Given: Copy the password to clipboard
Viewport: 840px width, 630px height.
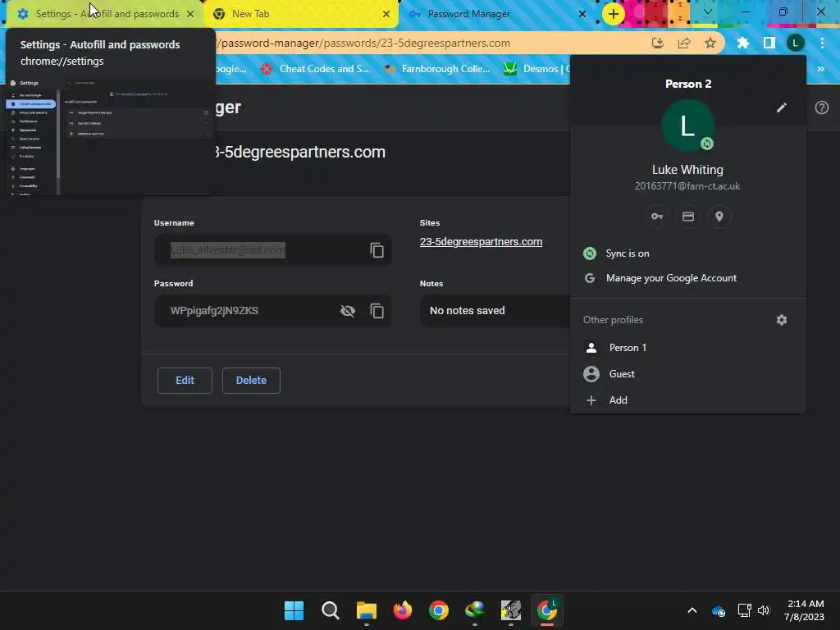Looking at the screenshot, I should coord(377,311).
